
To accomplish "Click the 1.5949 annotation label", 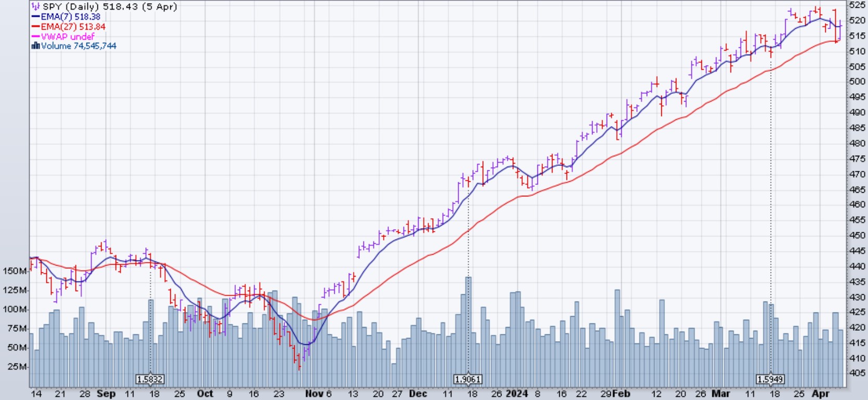I will click(x=770, y=379).
